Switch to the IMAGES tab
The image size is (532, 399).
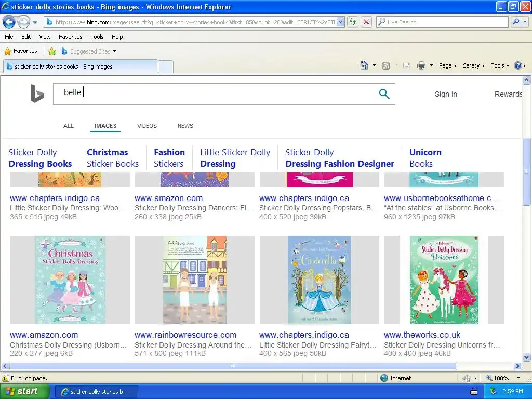pos(105,126)
